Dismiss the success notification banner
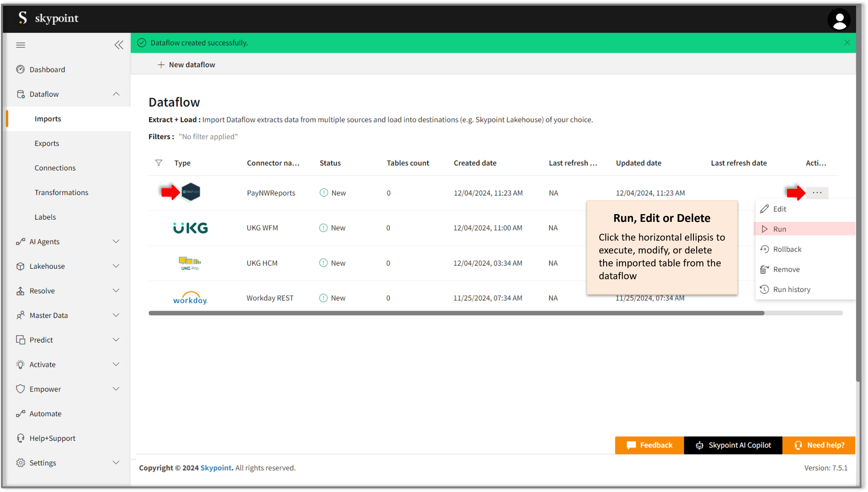 point(847,42)
